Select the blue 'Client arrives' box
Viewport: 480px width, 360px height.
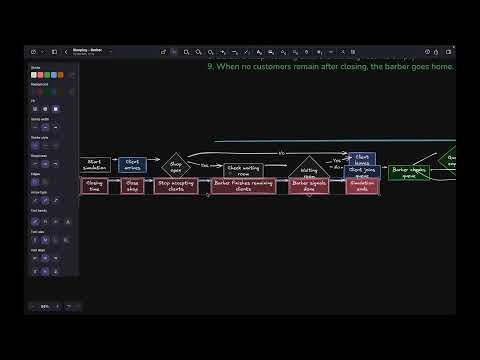tap(132, 165)
